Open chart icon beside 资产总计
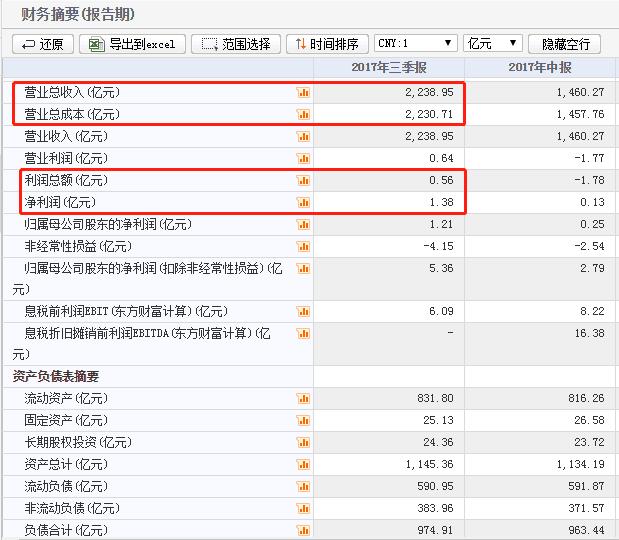This screenshot has height=540, width=619. click(x=302, y=464)
